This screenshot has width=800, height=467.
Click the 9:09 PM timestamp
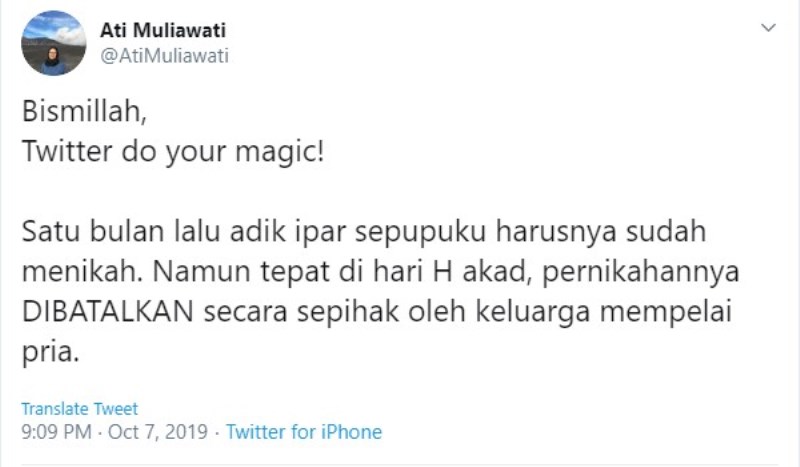56,432
